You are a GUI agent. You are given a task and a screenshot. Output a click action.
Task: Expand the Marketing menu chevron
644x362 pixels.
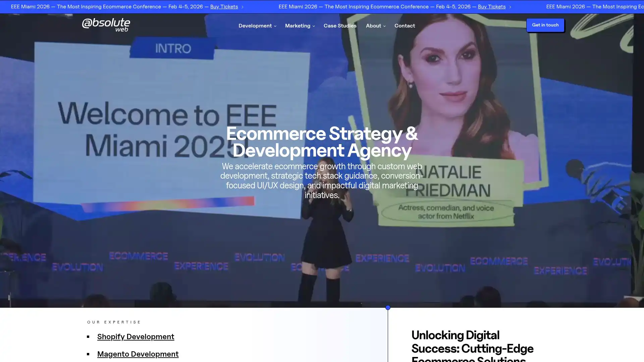(314, 26)
